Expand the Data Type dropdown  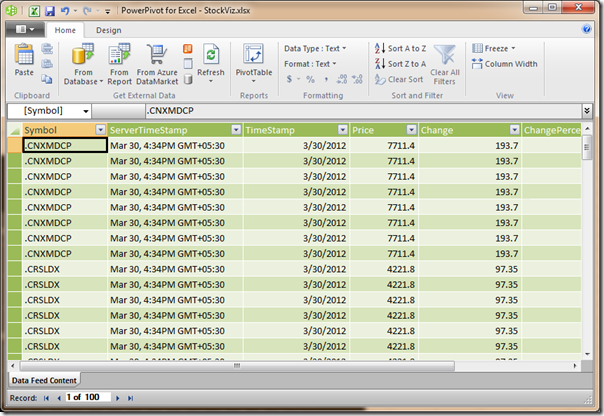click(x=313, y=48)
